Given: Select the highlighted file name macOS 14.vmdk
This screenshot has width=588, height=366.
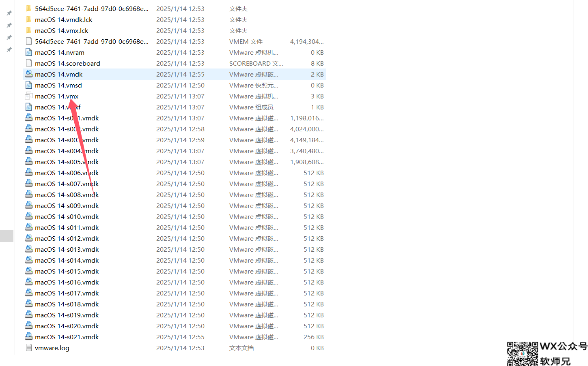Looking at the screenshot, I should (59, 74).
